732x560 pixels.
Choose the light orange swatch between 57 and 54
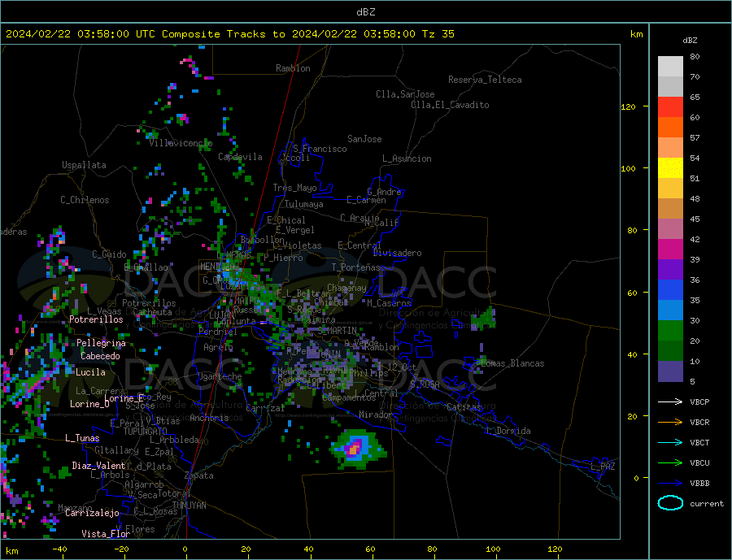pos(670,147)
